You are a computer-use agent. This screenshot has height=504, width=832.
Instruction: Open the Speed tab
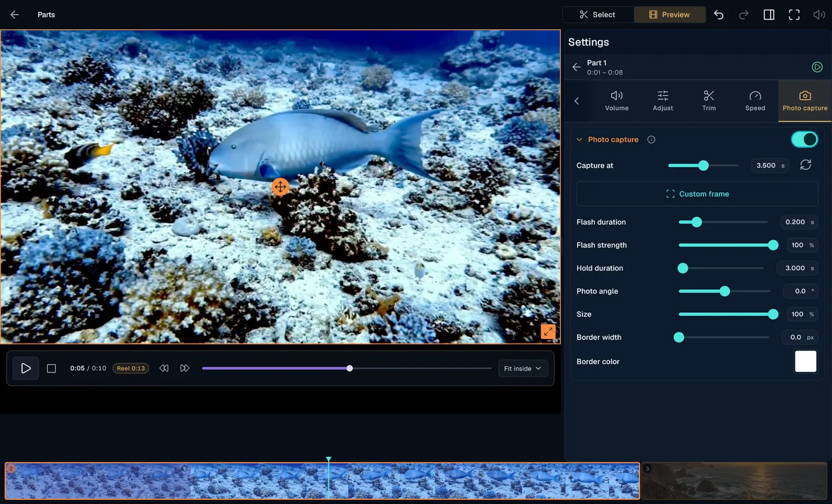(x=755, y=101)
